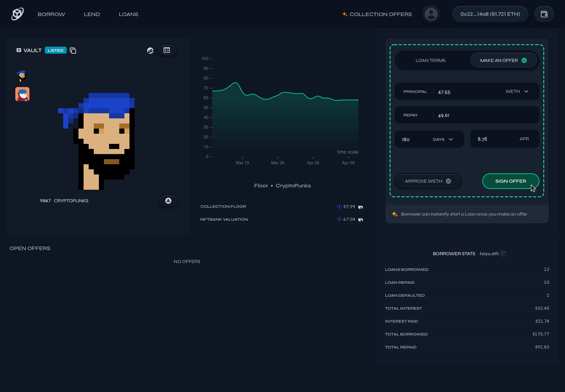
Task: Click the Sign Offer button
Action: (510, 181)
